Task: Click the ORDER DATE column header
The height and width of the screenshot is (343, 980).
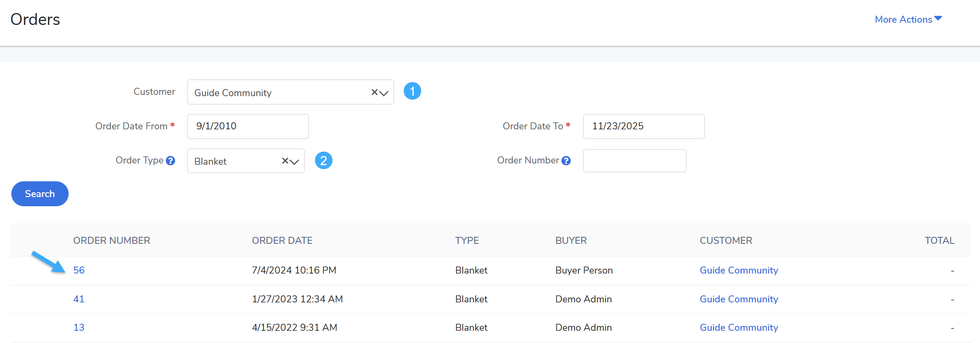Action: tap(282, 240)
